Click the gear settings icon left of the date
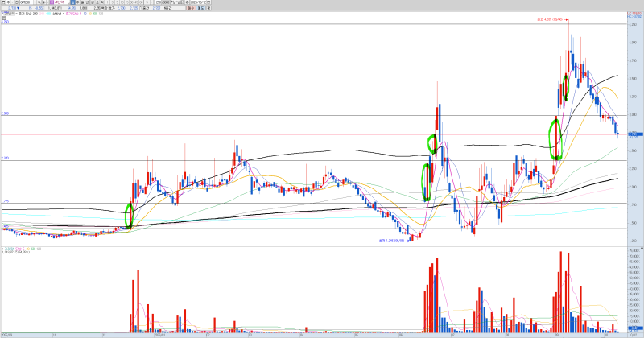Viewport: 644px width, 338px height. (188, 2)
